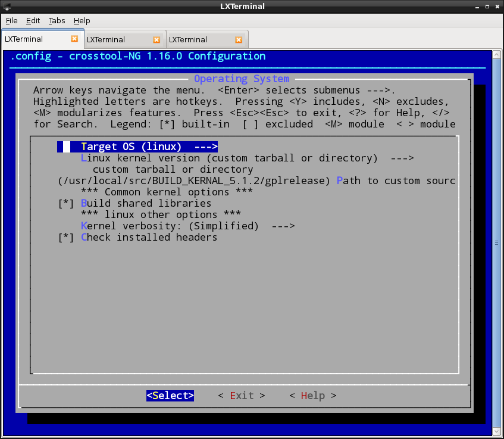Click '*** Common kernel options ***' text

pyautogui.click(x=167, y=192)
